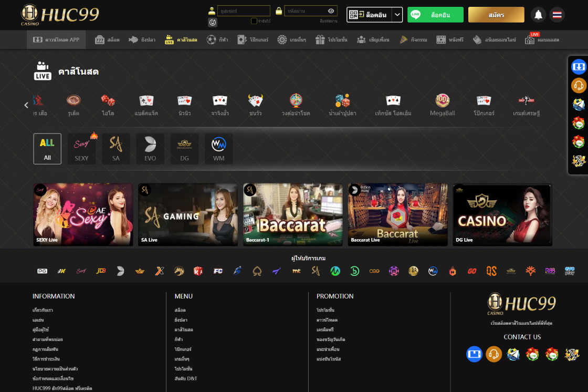The height and width of the screenshot is (392, 588).
Task: Click the QR code login button
Action: click(370, 15)
